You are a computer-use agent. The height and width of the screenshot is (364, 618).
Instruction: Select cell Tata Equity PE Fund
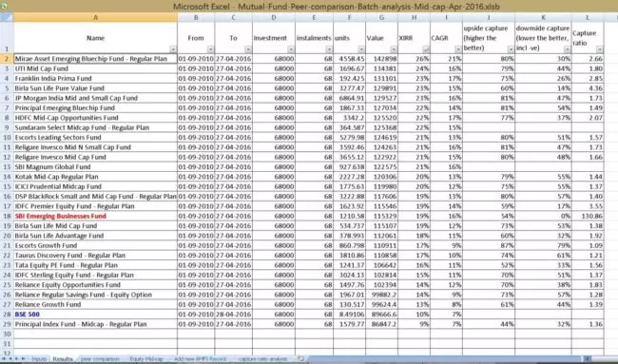pyautogui.click(x=96, y=265)
